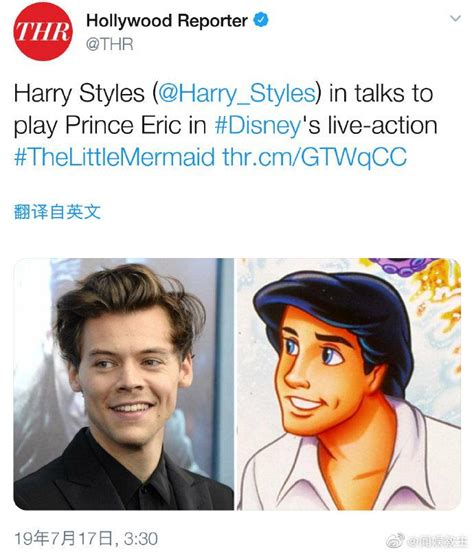474x554 pixels.
Task: View the Harry Styles photo
Action: [124, 384]
